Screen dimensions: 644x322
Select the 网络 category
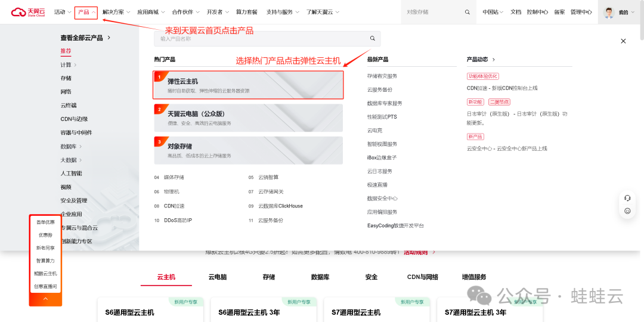coord(66,92)
